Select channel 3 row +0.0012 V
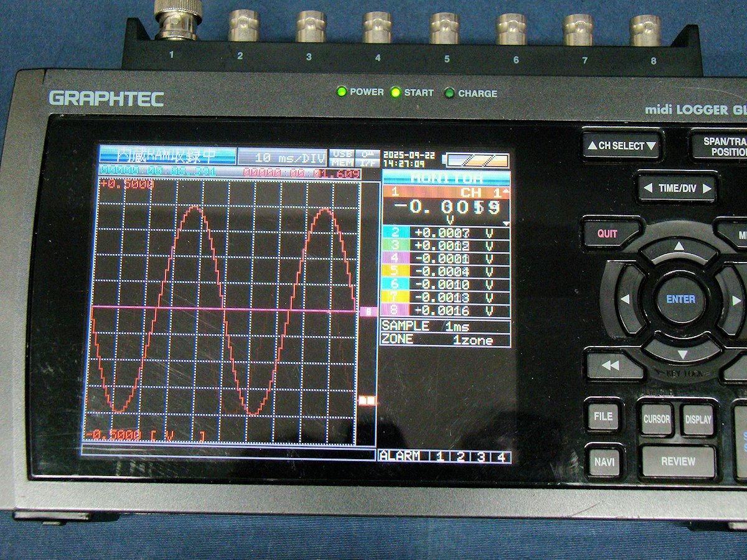Image resolution: width=747 pixels, height=560 pixels. (446, 246)
